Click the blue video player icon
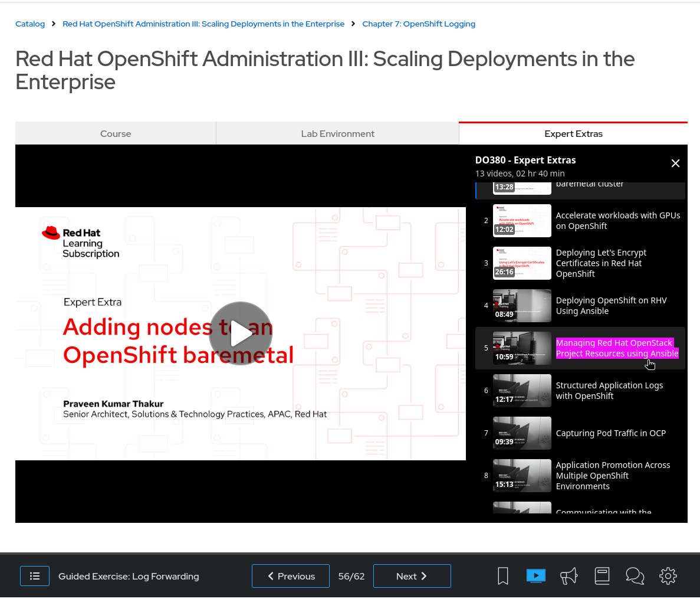The image size is (700, 599). pyautogui.click(x=535, y=576)
